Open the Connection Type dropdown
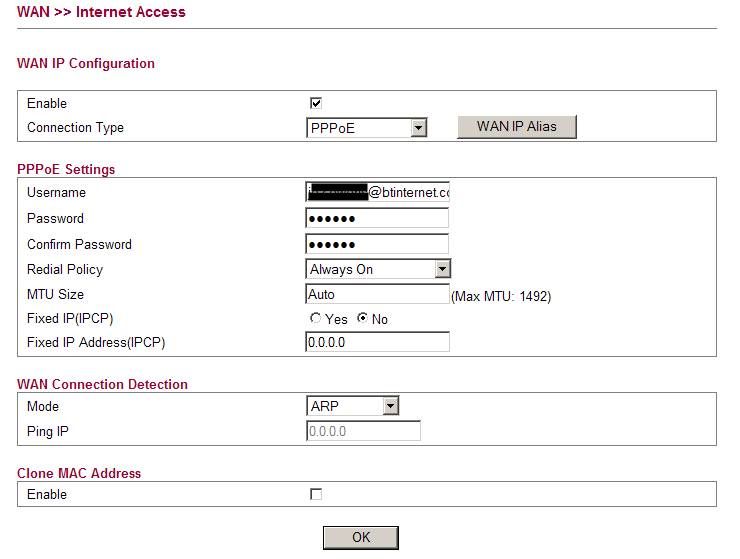This screenshot has width=740, height=559. [x=366, y=128]
